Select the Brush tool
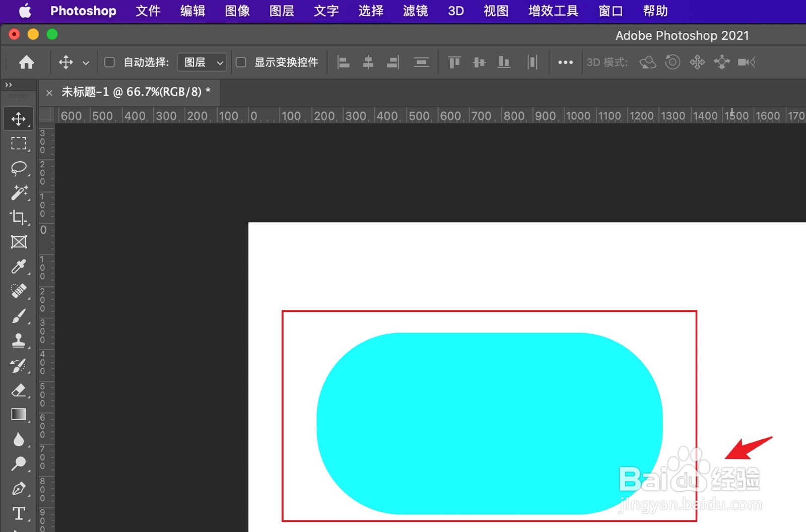 click(19, 316)
